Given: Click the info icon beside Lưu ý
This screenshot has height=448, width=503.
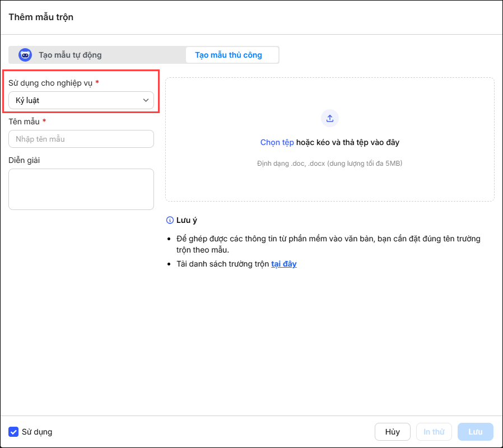Looking at the screenshot, I should 170,220.
